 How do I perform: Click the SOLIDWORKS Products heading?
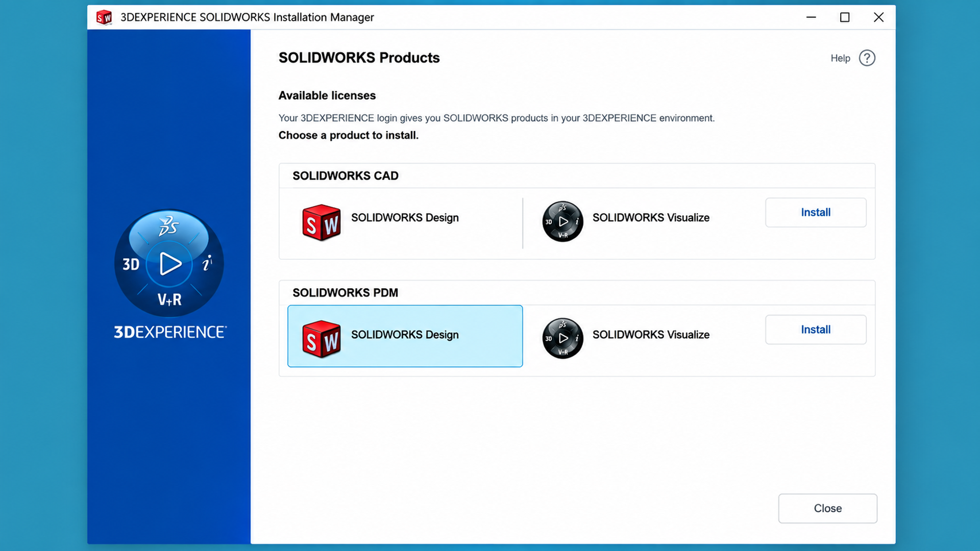359,58
